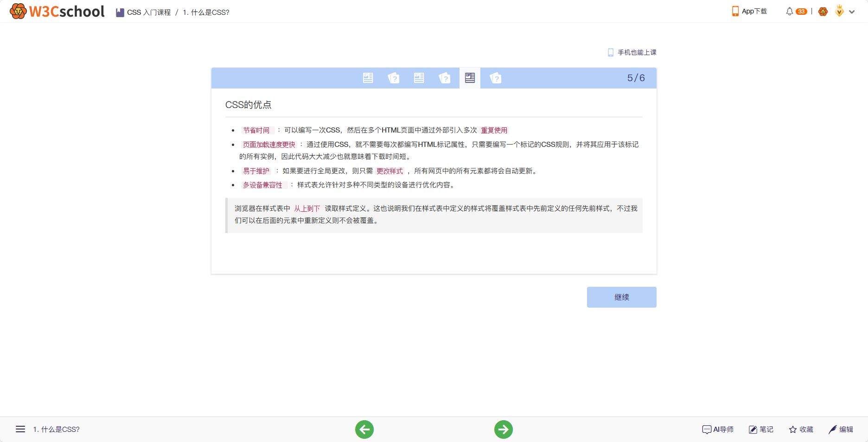Click 手机也能上课 link
Image resolution: width=868 pixels, height=442 pixels.
(637, 52)
